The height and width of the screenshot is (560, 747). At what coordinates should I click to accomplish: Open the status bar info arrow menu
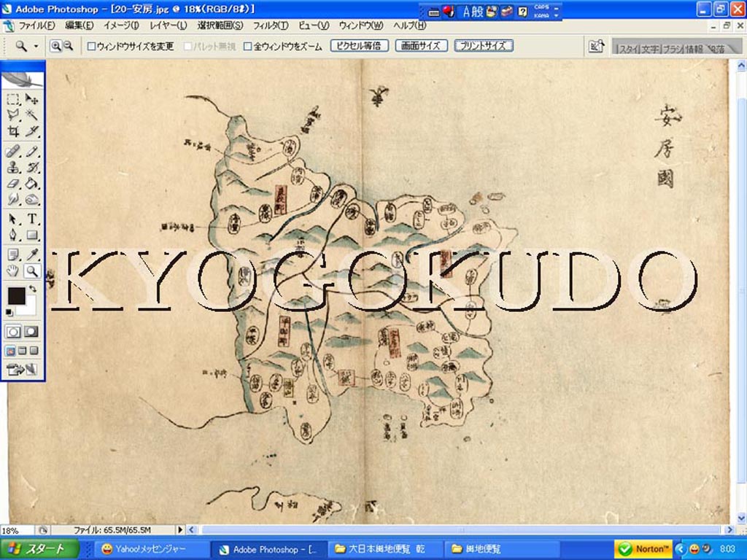pos(180,529)
